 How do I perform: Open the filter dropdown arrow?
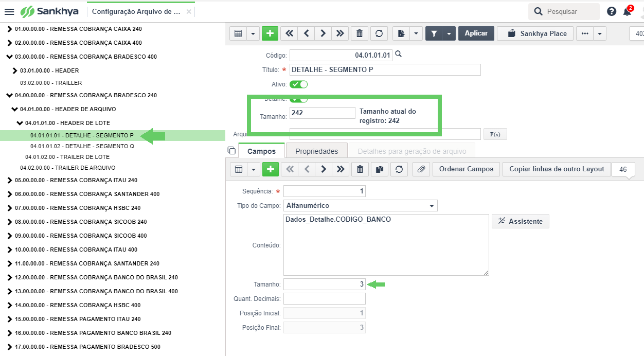(x=449, y=33)
